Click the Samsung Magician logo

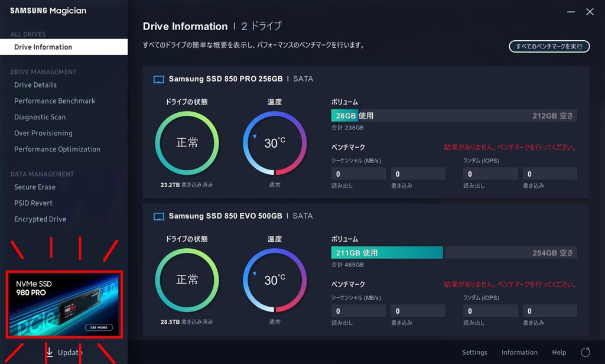click(x=48, y=11)
